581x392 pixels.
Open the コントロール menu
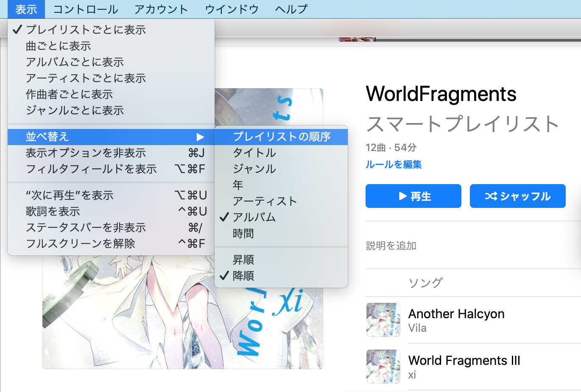coord(85,9)
